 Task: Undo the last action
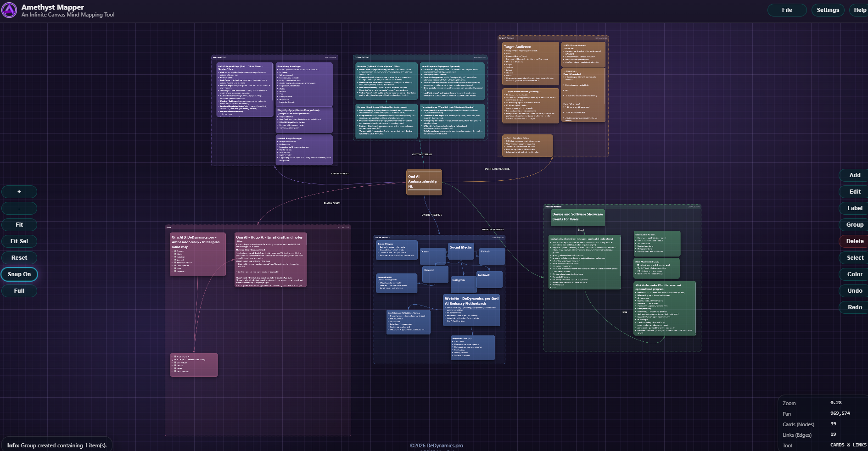(855, 291)
